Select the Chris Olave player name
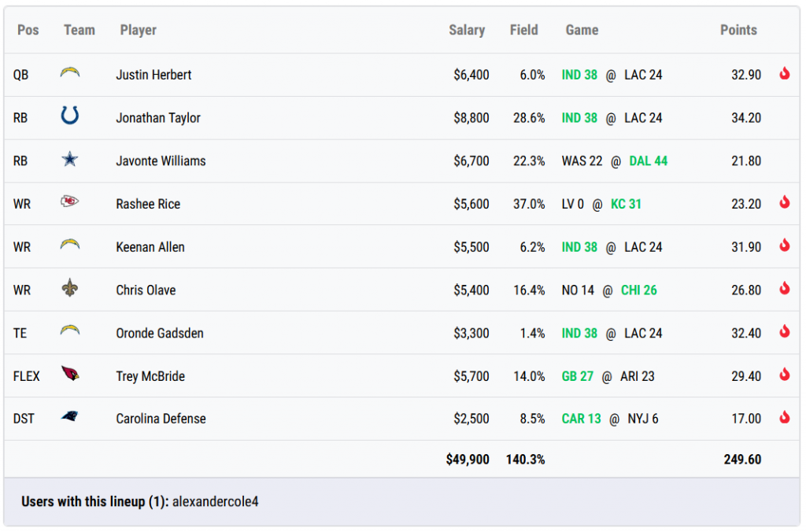 click(146, 290)
